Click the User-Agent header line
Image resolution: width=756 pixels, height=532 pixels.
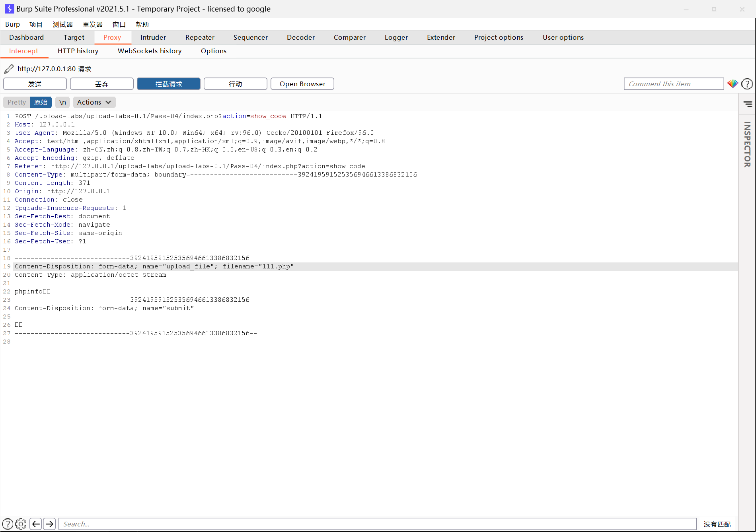(194, 133)
